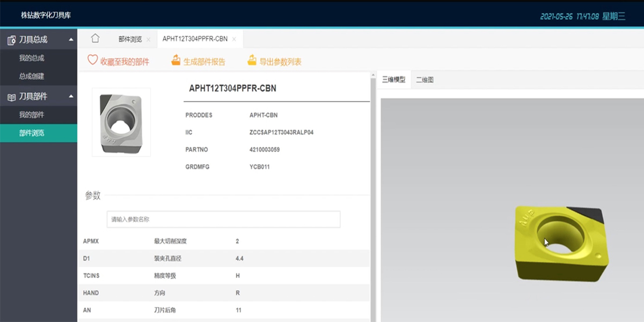Click the parameter name search field
The height and width of the screenshot is (322, 644).
pyautogui.click(x=223, y=219)
